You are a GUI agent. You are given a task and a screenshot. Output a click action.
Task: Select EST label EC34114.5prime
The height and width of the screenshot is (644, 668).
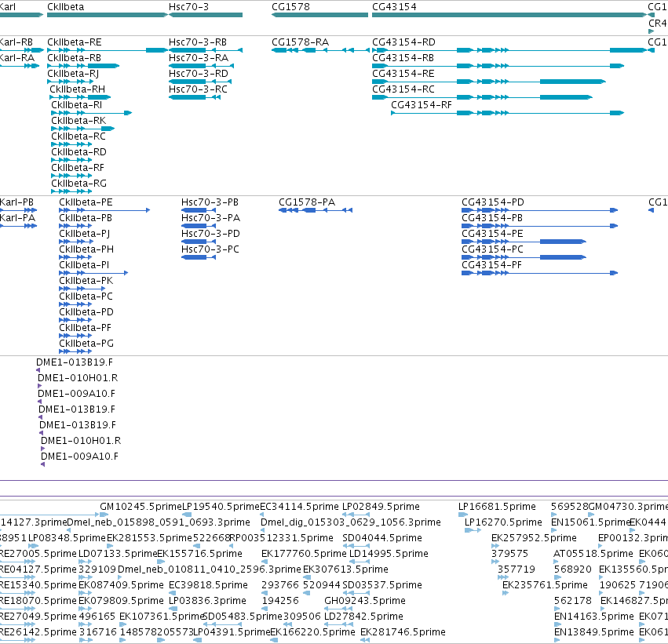[300, 507]
